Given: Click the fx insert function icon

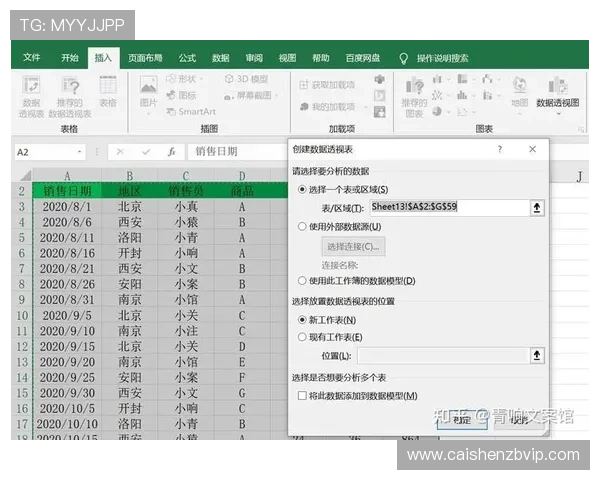Looking at the screenshot, I should 171,152.
